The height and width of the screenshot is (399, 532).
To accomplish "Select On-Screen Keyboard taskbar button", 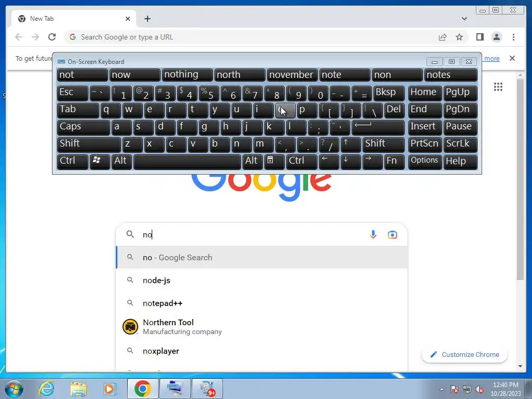I will click(175, 389).
